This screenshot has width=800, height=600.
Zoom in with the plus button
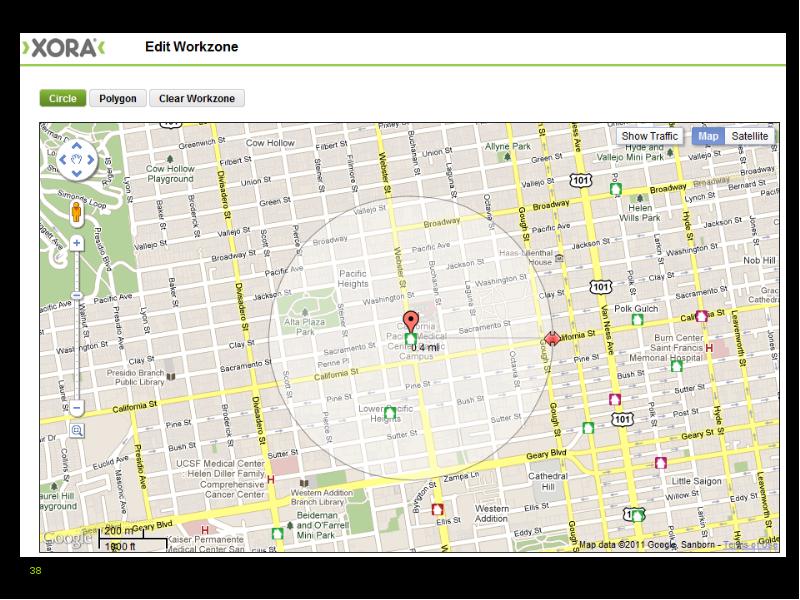(77, 243)
